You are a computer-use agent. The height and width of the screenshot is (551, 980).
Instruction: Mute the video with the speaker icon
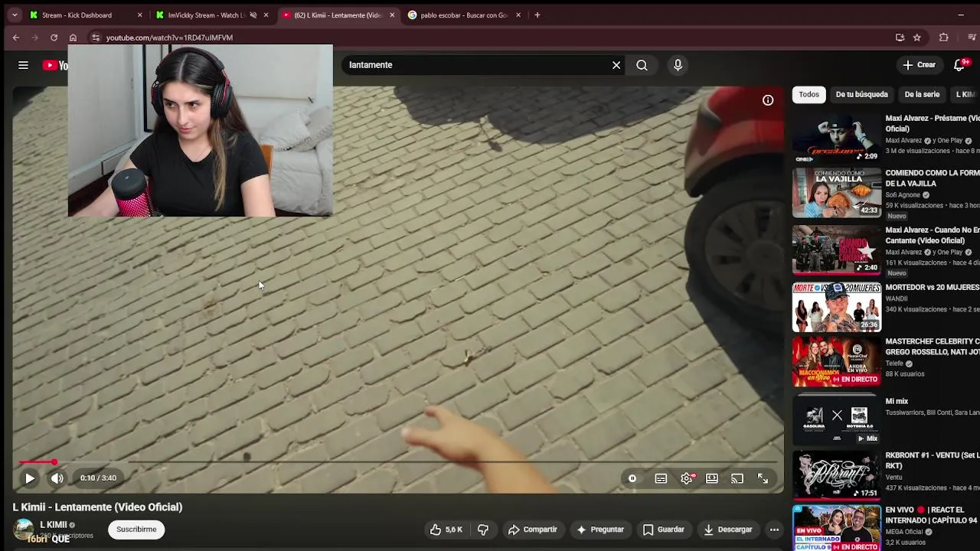tap(57, 478)
